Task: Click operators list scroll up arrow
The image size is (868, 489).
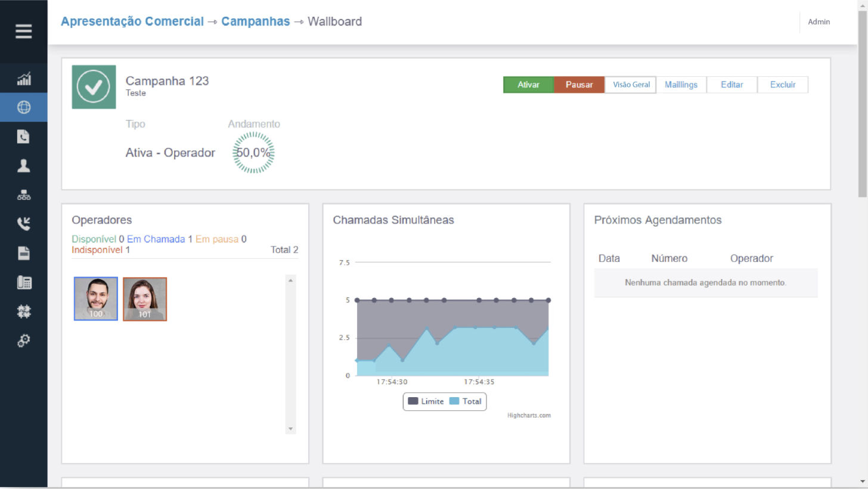Action: coord(291,280)
